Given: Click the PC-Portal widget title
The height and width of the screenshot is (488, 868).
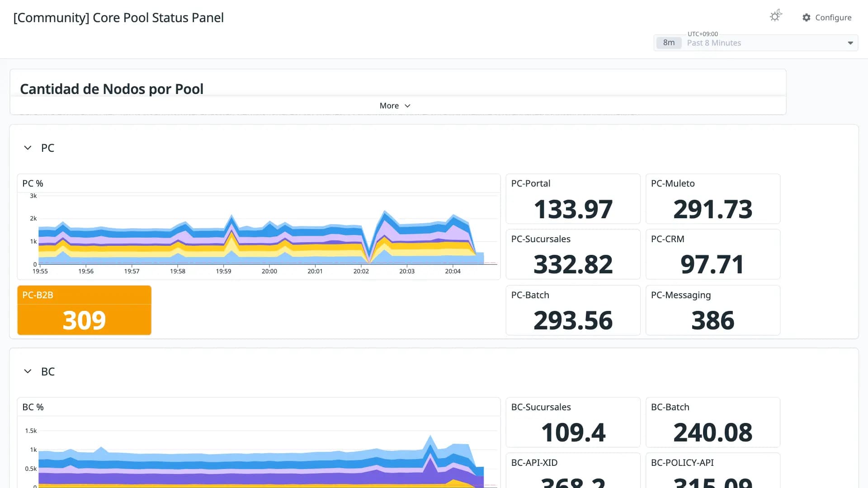Looking at the screenshot, I should 531,183.
